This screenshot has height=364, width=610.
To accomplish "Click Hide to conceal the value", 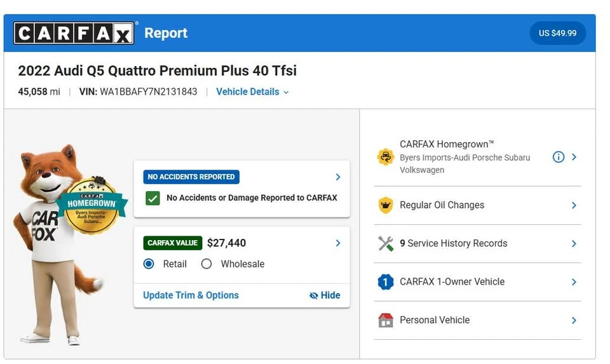I will [x=325, y=295].
